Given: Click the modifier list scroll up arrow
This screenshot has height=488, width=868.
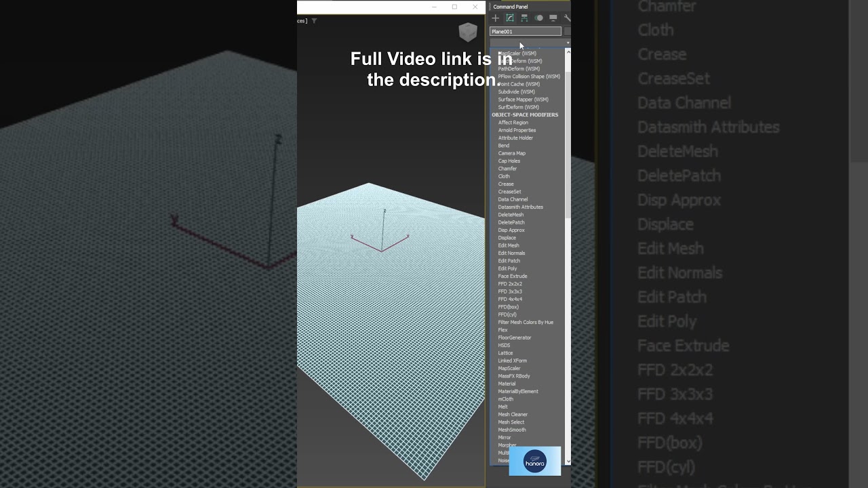Looking at the screenshot, I should coord(568,51).
